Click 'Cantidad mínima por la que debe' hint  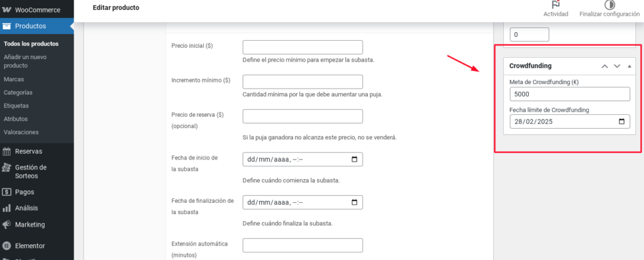coord(313,94)
